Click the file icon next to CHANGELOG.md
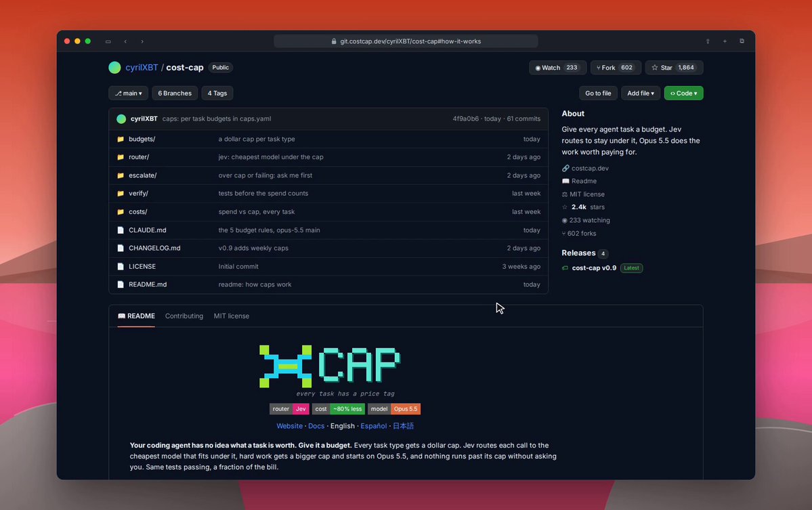Image resolution: width=812 pixels, height=510 pixels. 121,248
